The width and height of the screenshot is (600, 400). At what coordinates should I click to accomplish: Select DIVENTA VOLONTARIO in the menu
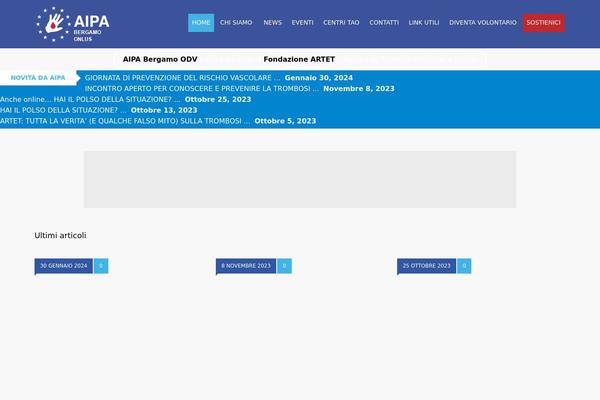(x=483, y=23)
